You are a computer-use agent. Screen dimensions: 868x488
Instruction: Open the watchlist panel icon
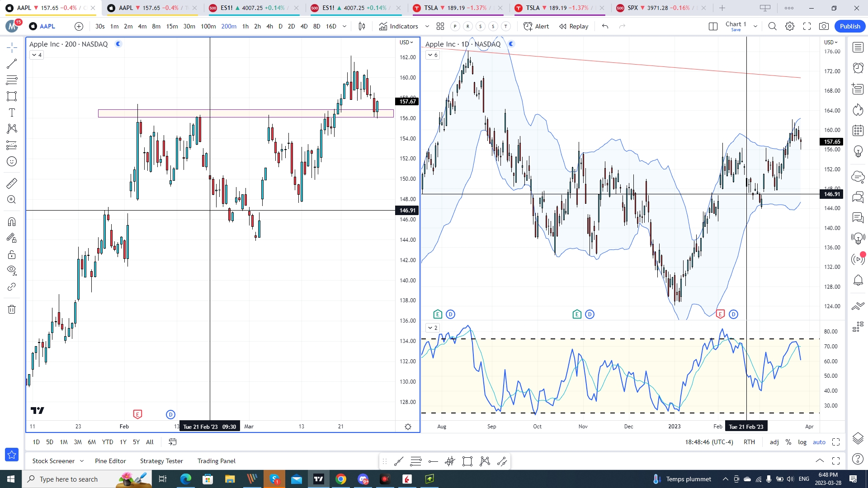coord(858,47)
